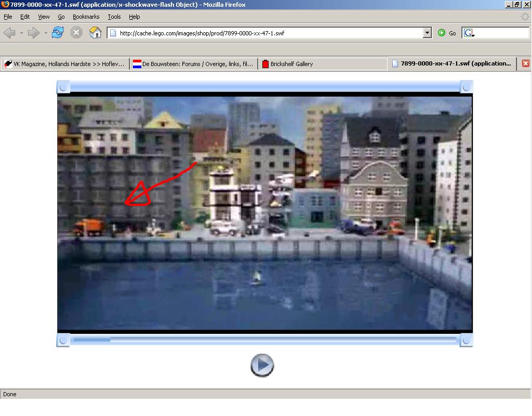
Task: Open the Back history dropdown arrow
Action: [21, 33]
